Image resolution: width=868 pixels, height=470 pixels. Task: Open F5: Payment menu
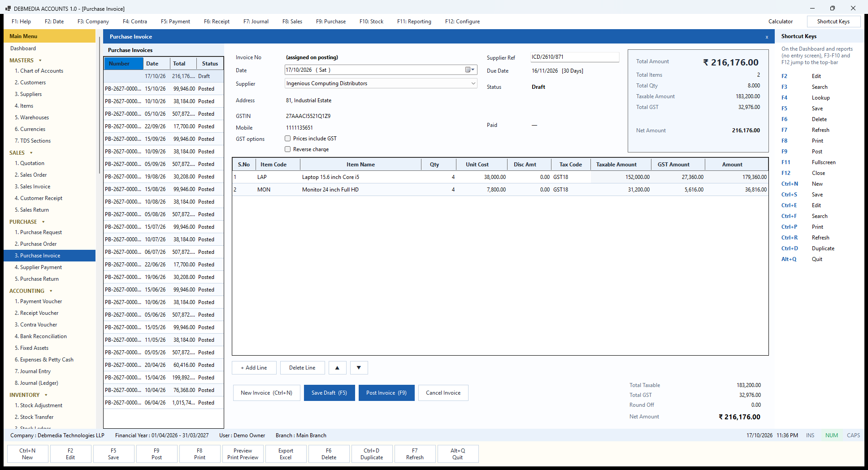[175, 22]
